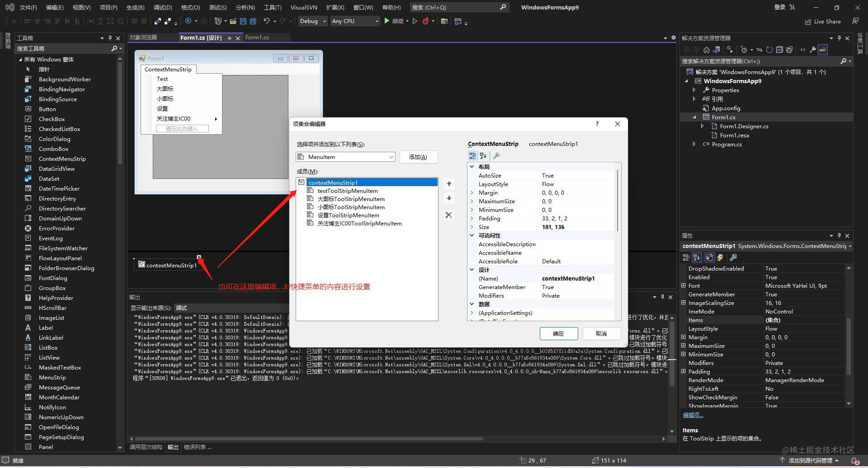The width and height of the screenshot is (868, 468).
Task: Toggle pin on the Output panel
Action: pyautogui.click(x=662, y=297)
